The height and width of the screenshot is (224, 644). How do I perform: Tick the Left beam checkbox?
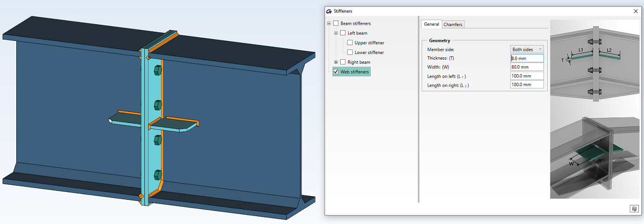pyautogui.click(x=343, y=33)
